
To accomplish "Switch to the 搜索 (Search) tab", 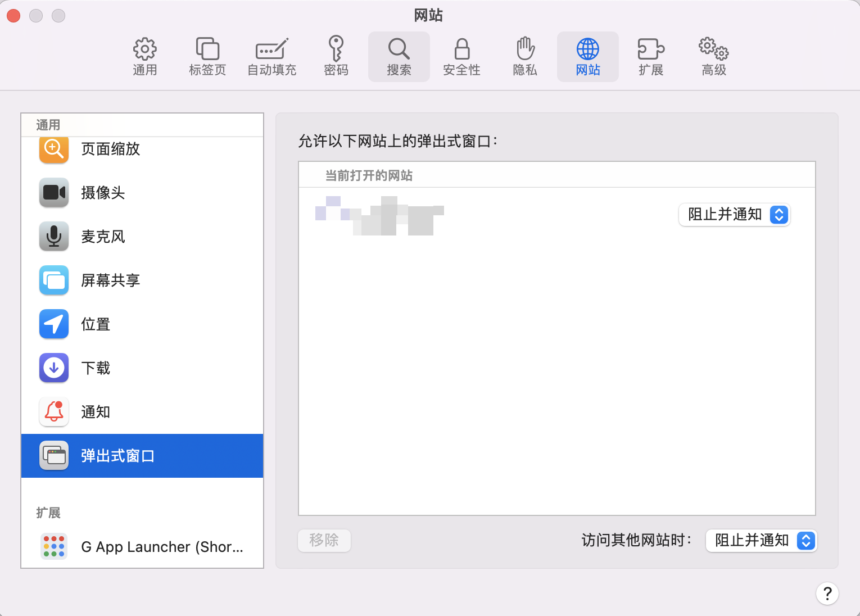I will [399, 56].
